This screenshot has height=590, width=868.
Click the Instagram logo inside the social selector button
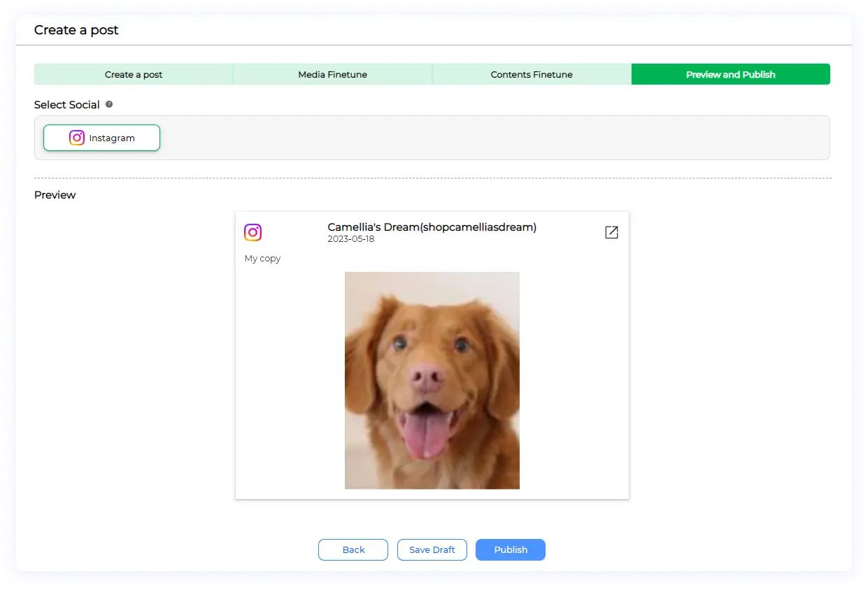click(x=77, y=138)
